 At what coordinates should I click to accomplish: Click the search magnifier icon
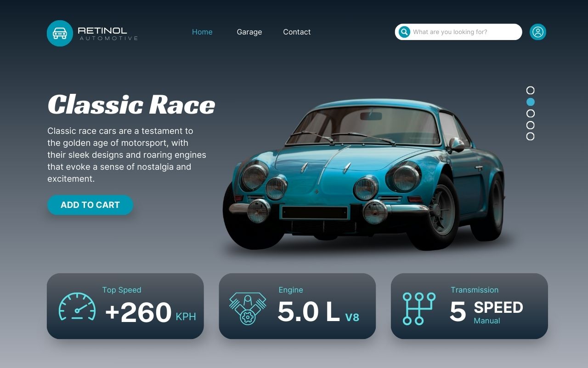pos(404,32)
